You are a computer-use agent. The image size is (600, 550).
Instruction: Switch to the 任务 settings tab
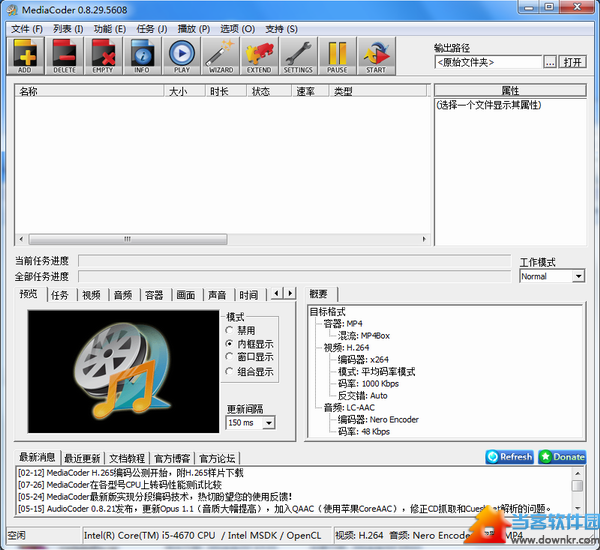coord(60,295)
